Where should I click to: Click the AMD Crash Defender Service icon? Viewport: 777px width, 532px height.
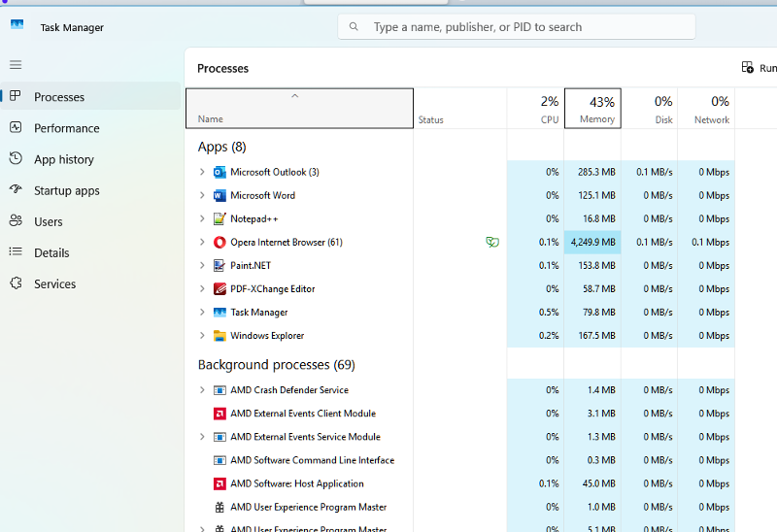[x=220, y=390]
